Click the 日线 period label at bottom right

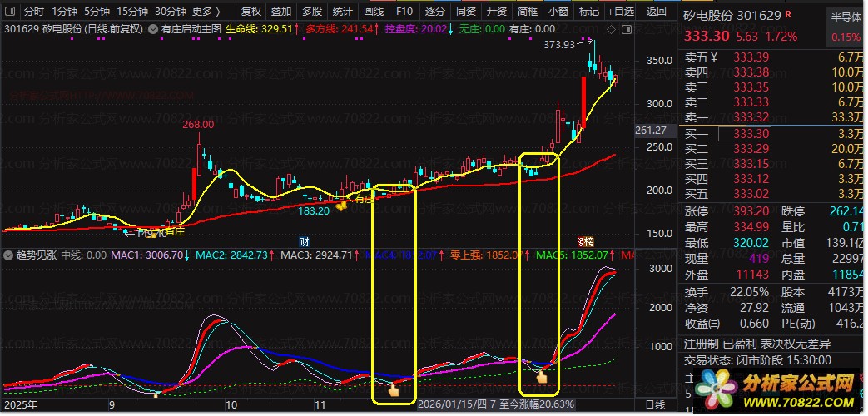[x=656, y=405]
